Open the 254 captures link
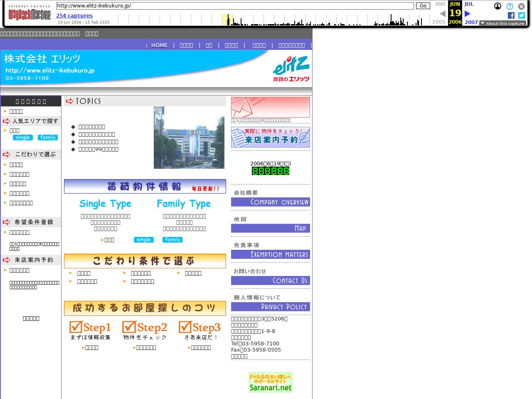This screenshot has height=399, width=532. 74,16
